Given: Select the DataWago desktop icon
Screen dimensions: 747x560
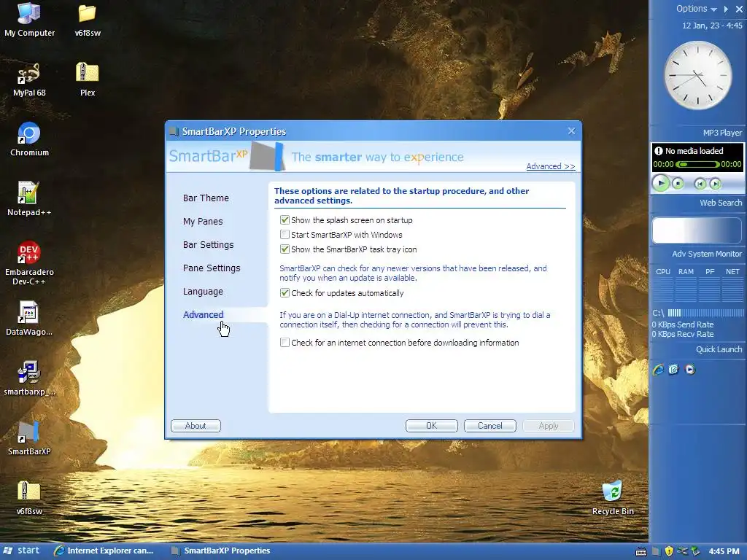Looking at the screenshot, I should [x=29, y=319].
